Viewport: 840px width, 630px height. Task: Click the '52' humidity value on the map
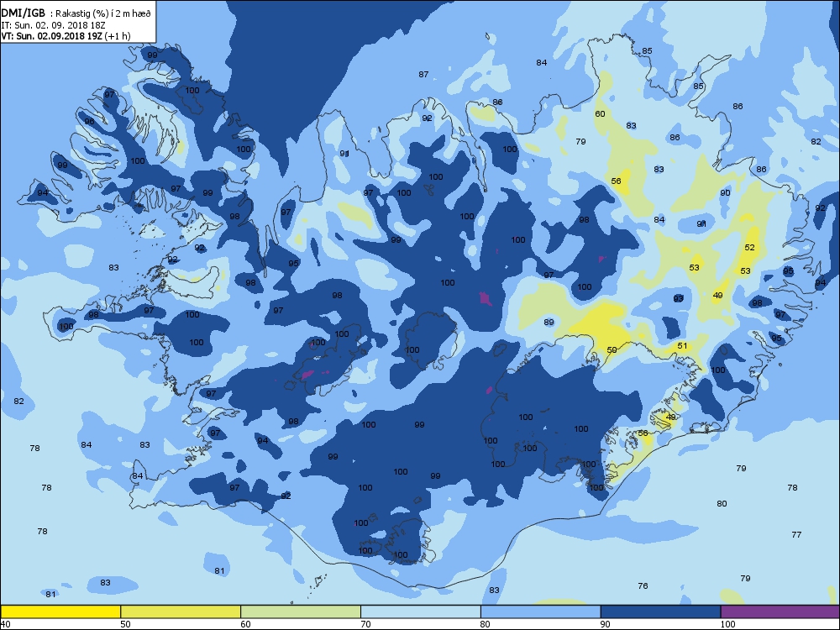click(x=749, y=248)
